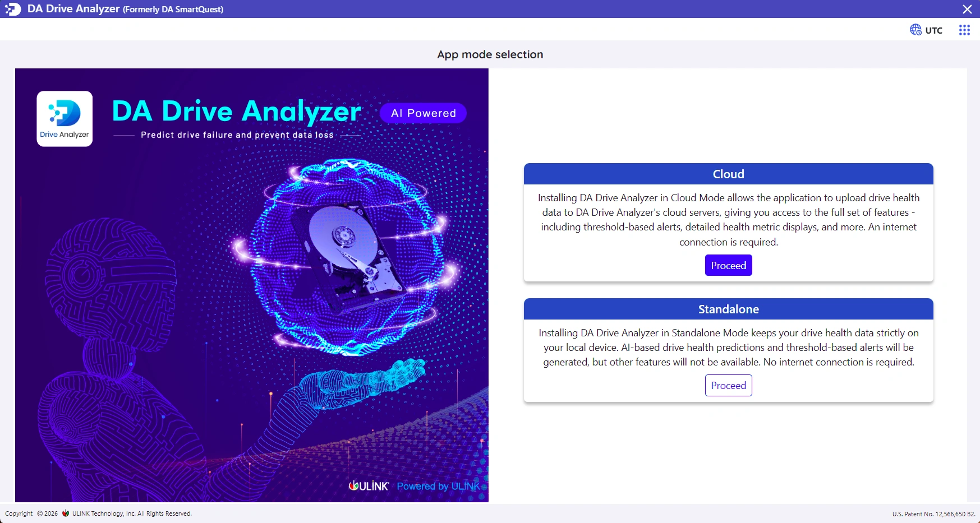Select the Cloud card header

point(728,174)
